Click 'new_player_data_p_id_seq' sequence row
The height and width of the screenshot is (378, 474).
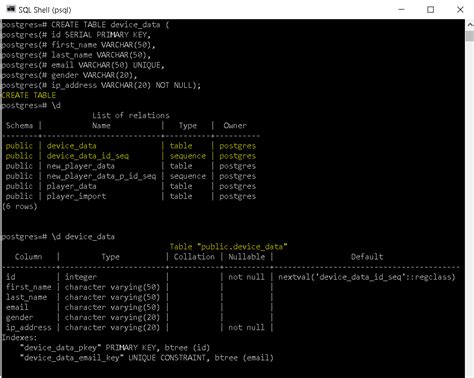[101, 176]
